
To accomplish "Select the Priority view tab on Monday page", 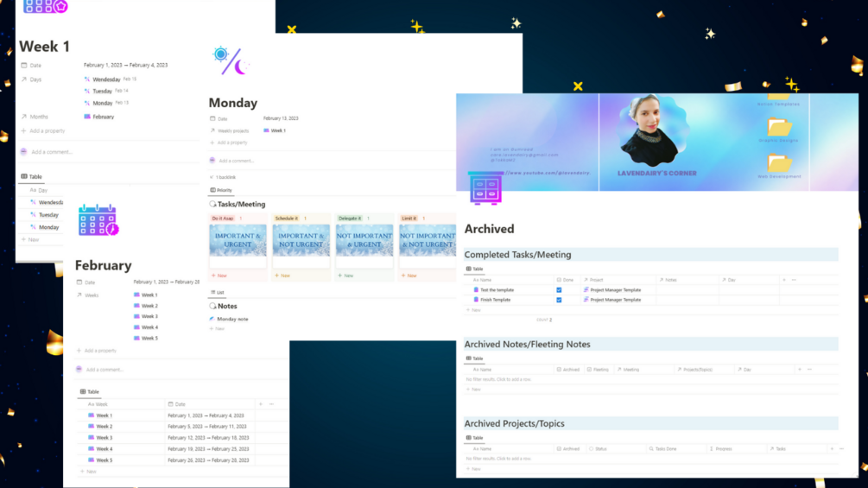I will point(221,190).
